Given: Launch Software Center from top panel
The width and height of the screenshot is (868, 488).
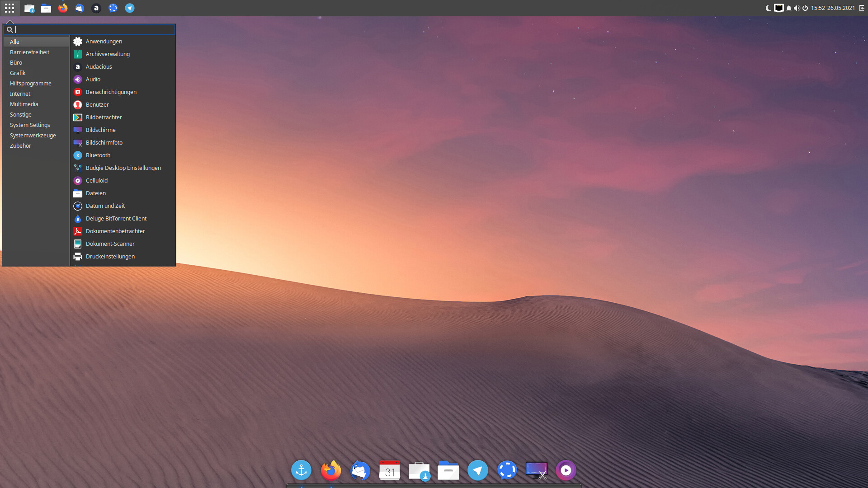Looking at the screenshot, I should tap(29, 8).
